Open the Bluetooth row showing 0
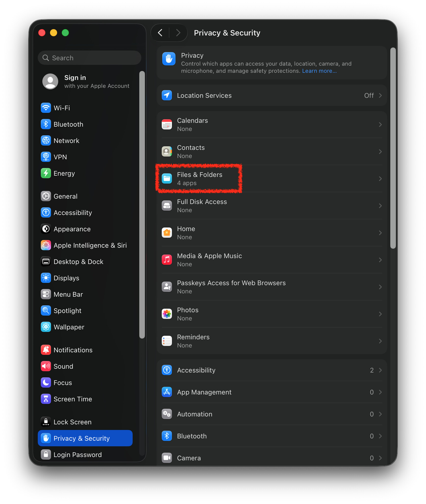This screenshot has width=426, height=504. pos(272,436)
